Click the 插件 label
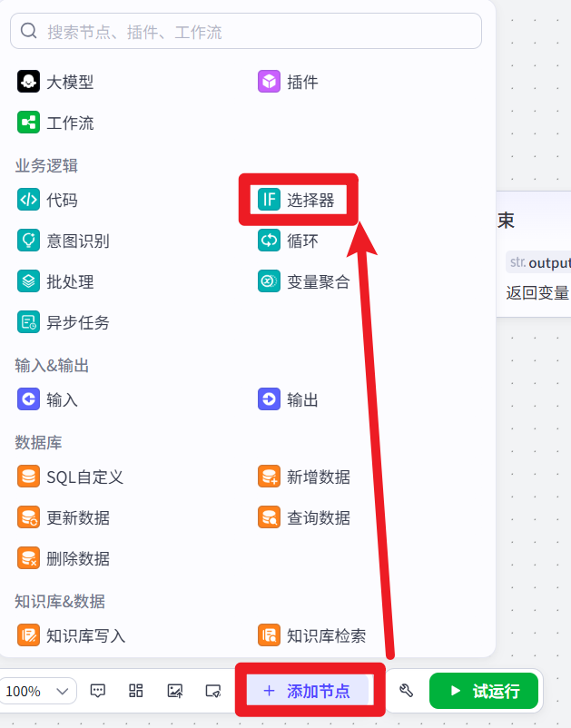Image resolution: width=571 pixels, height=728 pixels. pos(302,83)
